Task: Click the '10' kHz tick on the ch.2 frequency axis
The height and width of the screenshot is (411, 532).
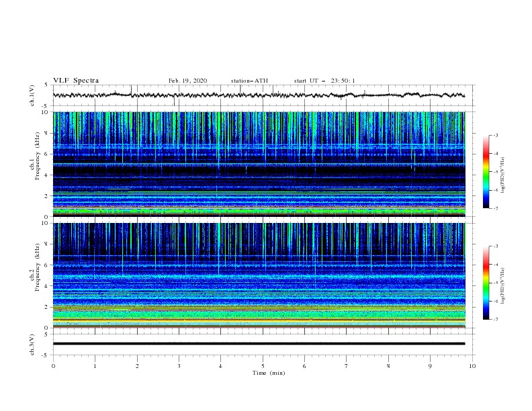Action: point(46,223)
